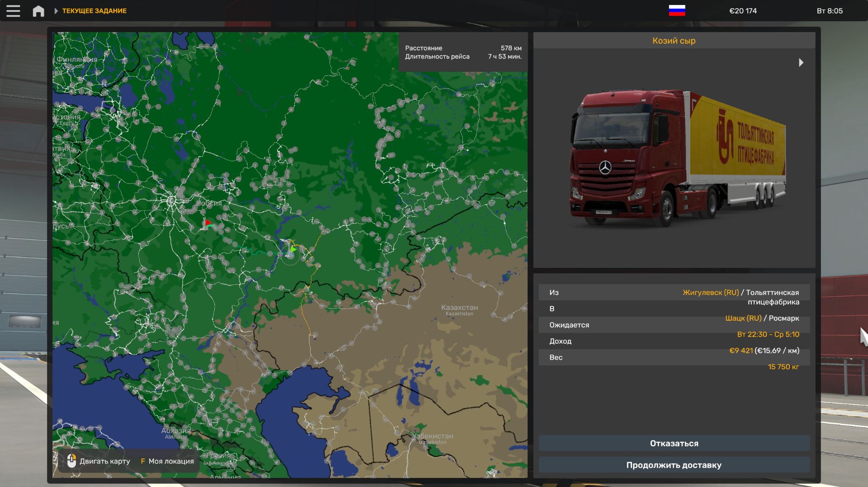This screenshot has height=487, width=868.
Task: Click the expected arrival Вт 22:30 - Ср 5:10
Action: [x=768, y=334]
